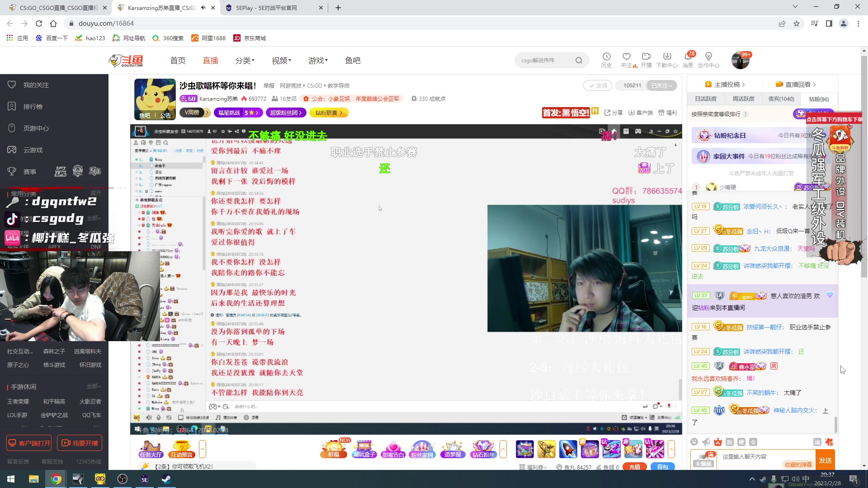Expand V周榜 weekly rank badge
The width and height of the screenshot is (868, 488).
click(x=195, y=113)
